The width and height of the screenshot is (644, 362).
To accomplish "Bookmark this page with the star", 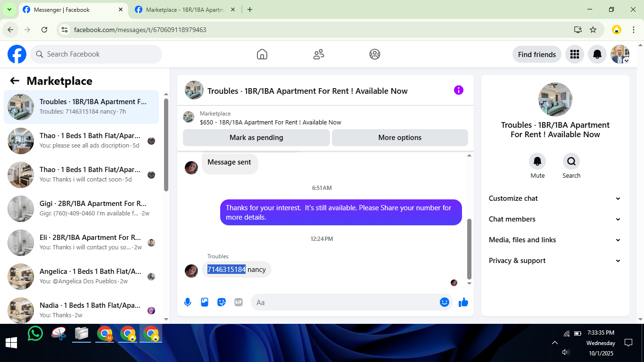I will [x=593, y=30].
